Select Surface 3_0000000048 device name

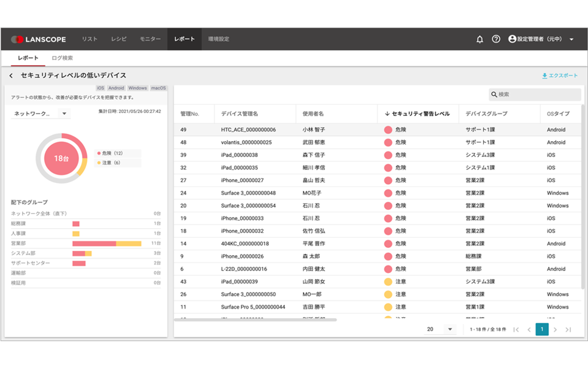click(248, 193)
